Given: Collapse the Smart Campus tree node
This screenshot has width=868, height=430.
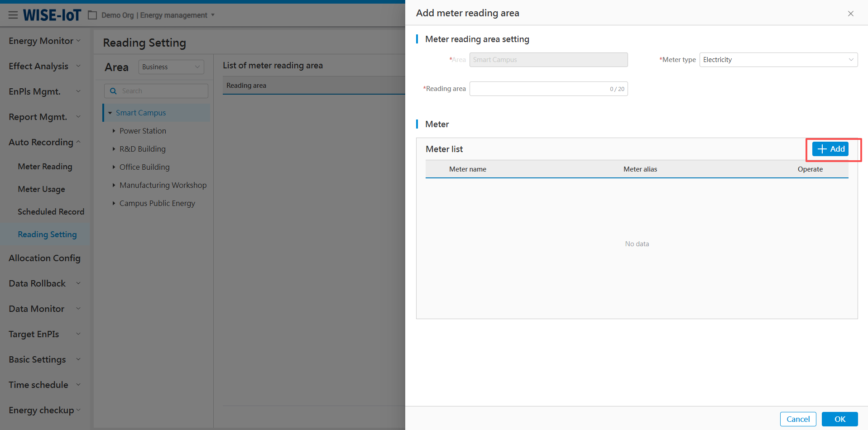Looking at the screenshot, I should click(x=110, y=113).
